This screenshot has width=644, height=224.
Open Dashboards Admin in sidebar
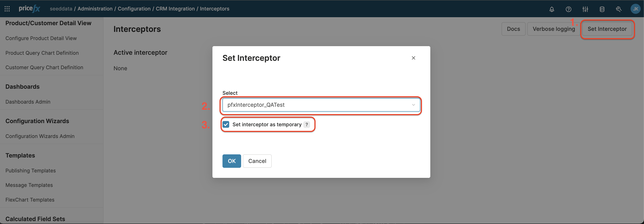tap(28, 102)
